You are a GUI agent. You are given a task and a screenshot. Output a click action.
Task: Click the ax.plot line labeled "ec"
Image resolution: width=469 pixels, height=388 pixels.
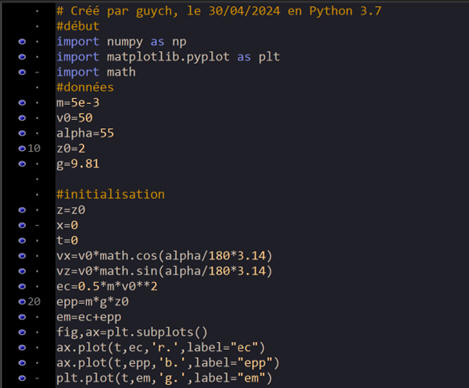point(161,348)
